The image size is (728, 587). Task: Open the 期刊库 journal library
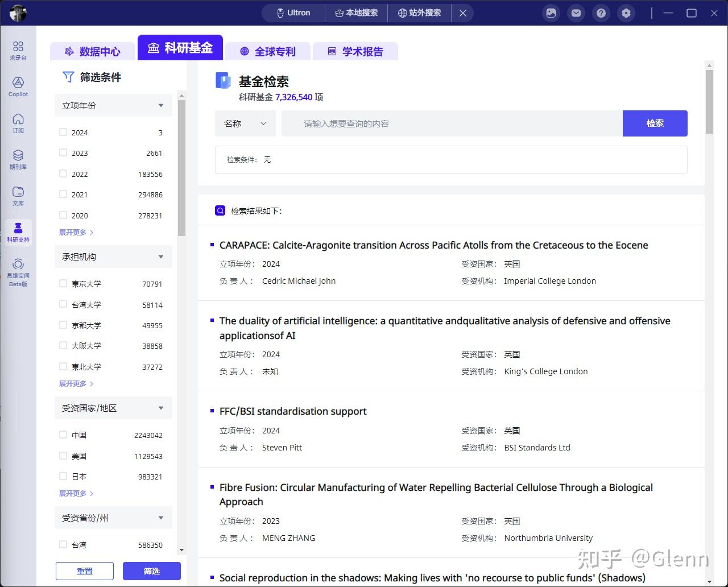(18, 159)
